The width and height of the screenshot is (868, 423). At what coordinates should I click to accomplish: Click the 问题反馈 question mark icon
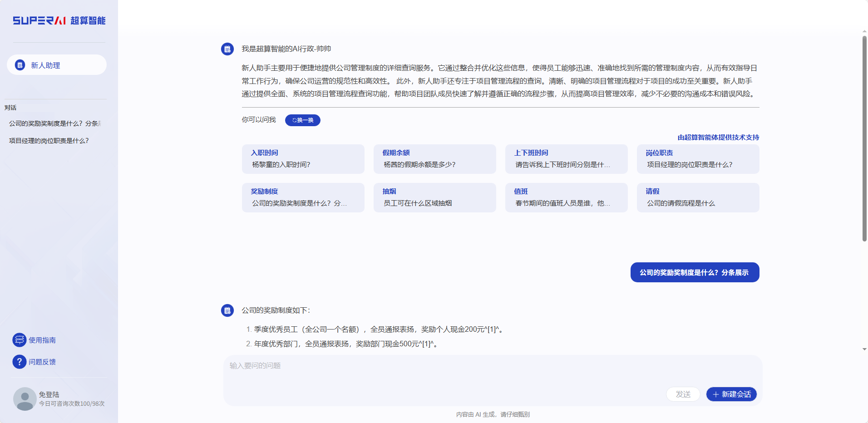[x=19, y=362]
